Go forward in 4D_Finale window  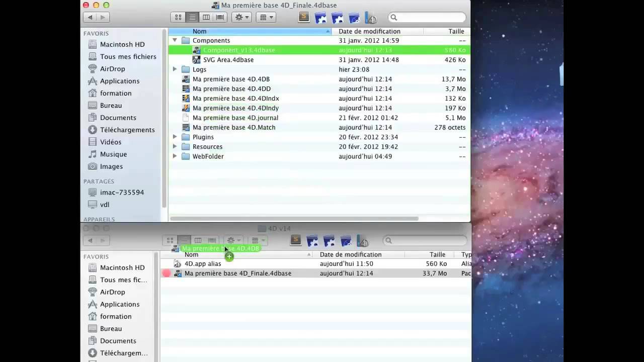pyautogui.click(x=103, y=17)
